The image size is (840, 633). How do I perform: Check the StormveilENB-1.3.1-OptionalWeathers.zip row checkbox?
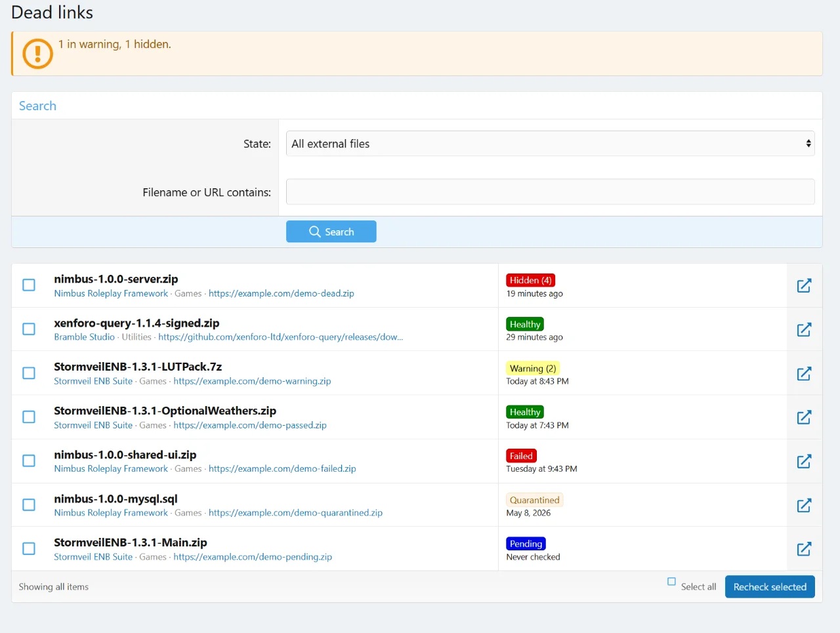[29, 417]
